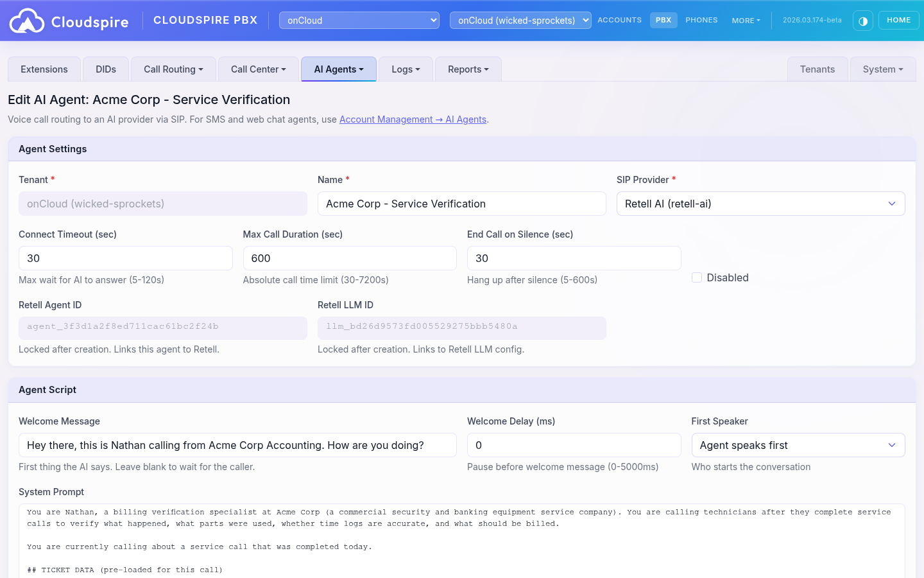Check the Disabled checkbox for the agent
The height and width of the screenshot is (578, 924).
point(697,277)
